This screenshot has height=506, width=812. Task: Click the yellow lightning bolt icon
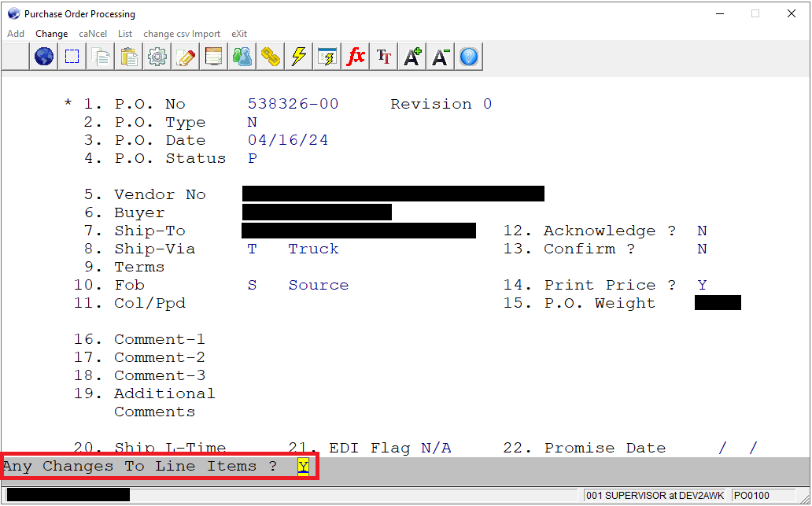(298, 57)
